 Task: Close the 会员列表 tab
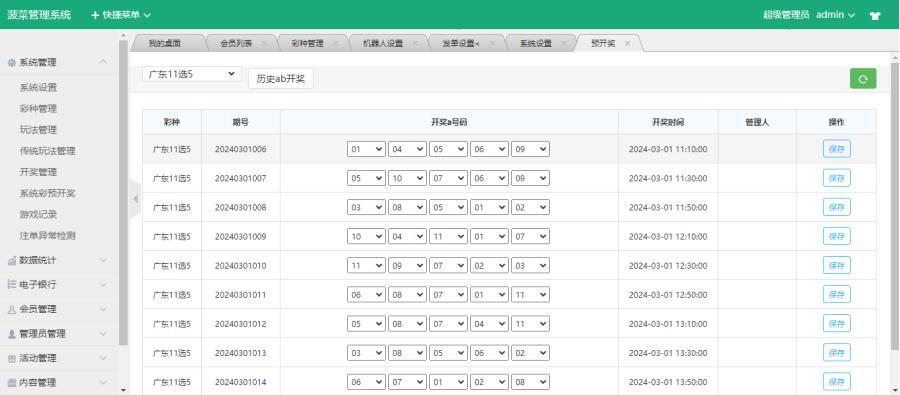coord(264,43)
